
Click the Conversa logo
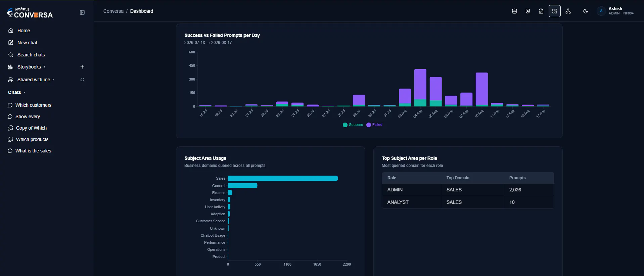30,13
